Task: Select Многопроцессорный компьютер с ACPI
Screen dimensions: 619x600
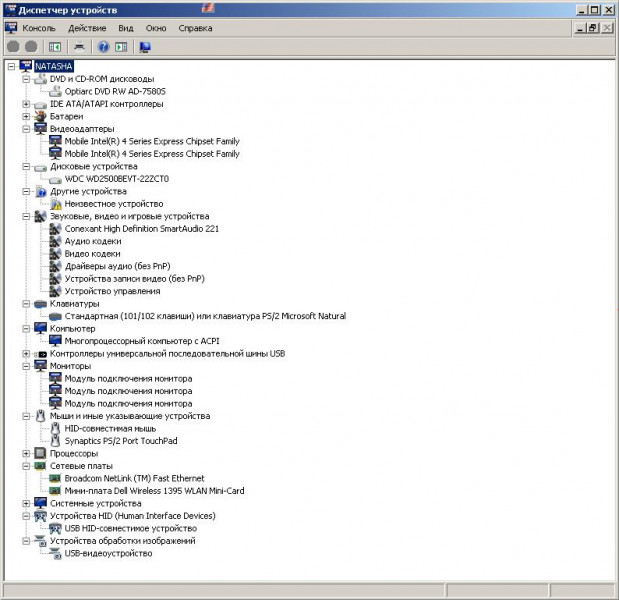Action: (142, 341)
